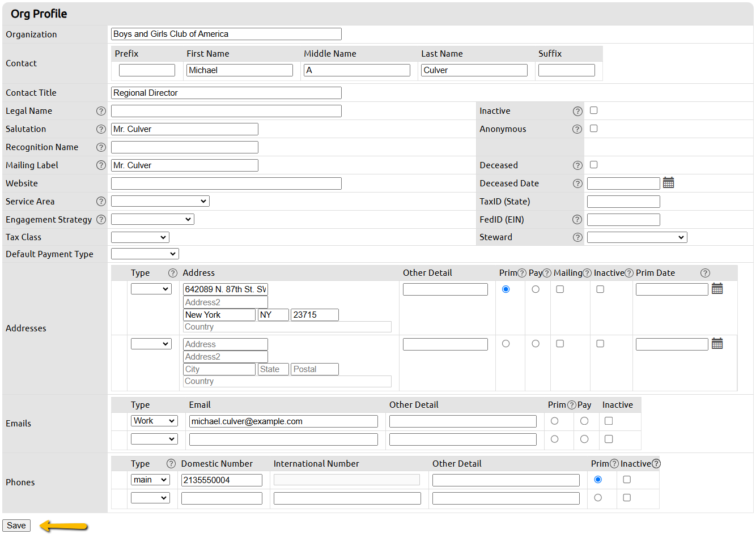Viewport: 756px width, 538px height.
Task: Click help icon beside Phones Inactive header
Action: (656, 463)
